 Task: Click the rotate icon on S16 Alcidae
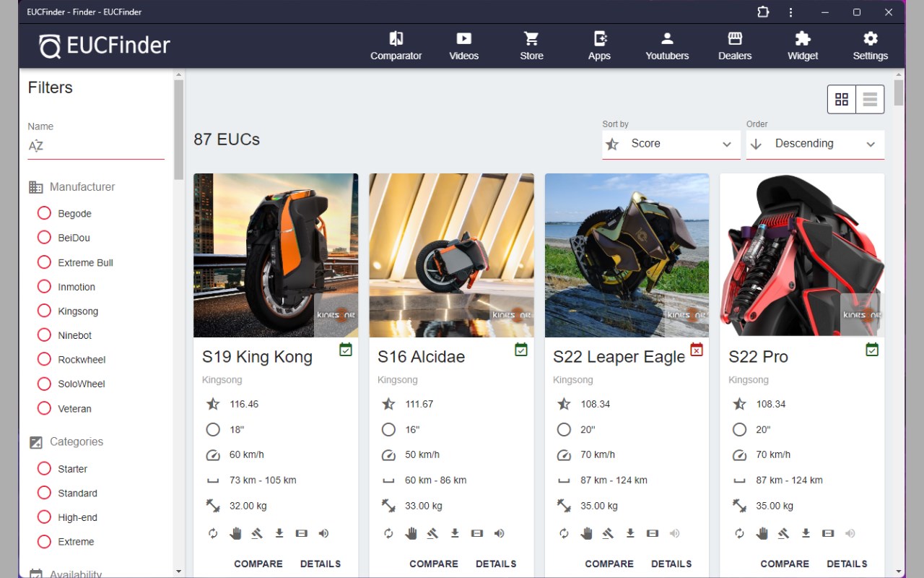tap(388, 533)
